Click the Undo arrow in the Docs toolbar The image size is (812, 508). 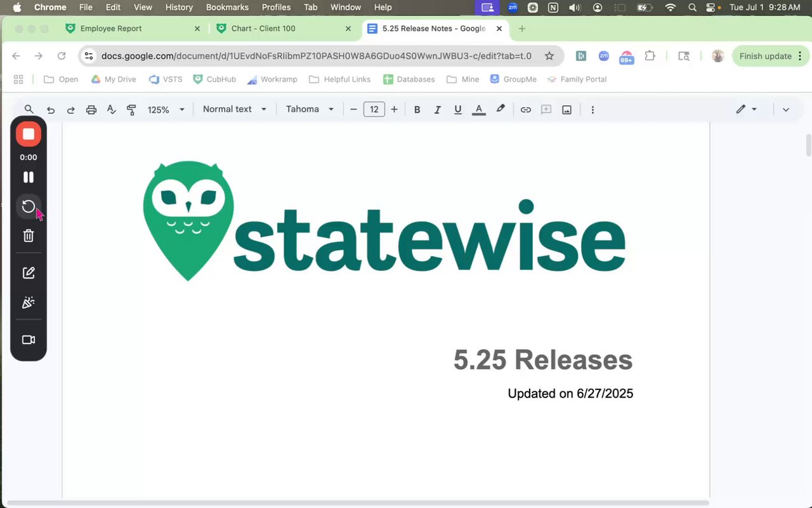[51, 110]
